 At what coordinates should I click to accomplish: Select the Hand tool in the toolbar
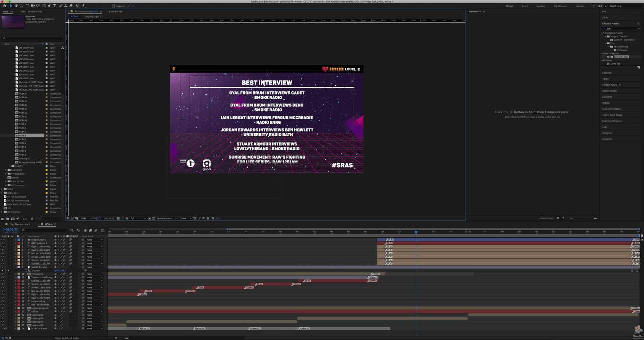(16, 6)
